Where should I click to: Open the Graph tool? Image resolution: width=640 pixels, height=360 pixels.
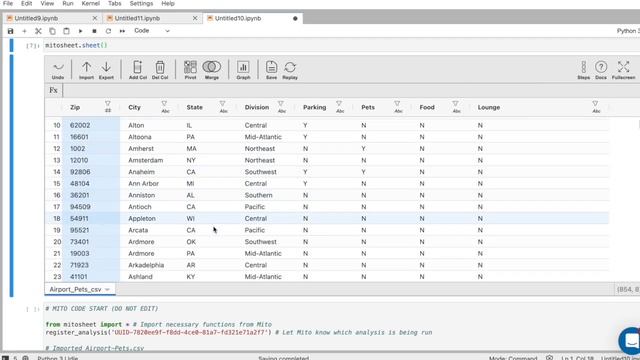click(243, 70)
